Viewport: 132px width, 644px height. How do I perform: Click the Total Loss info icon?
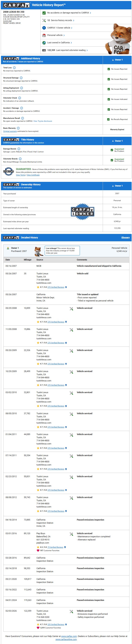(14, 68)
